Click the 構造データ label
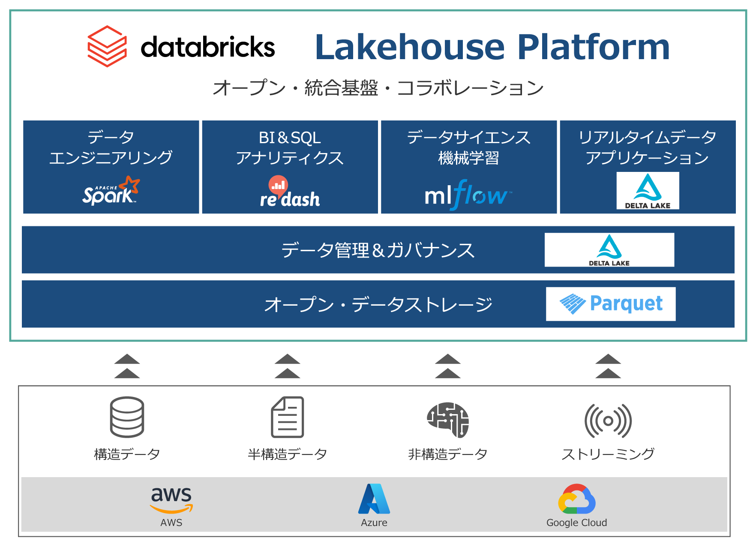756x547 pixels. (127, 454)
